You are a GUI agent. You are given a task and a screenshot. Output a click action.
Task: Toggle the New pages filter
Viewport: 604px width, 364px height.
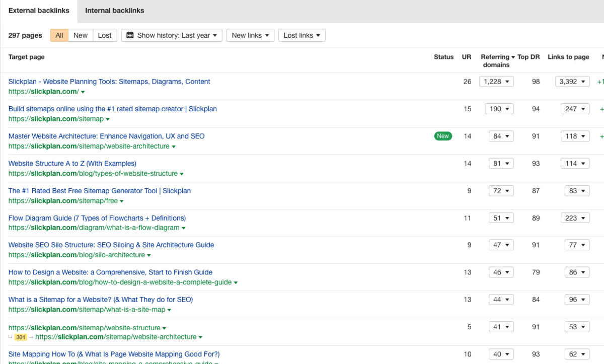click(x=80, y=35)
